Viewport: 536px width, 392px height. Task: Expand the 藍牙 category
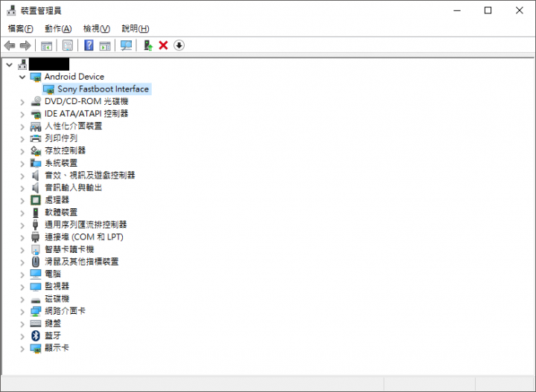coord(22,336)
